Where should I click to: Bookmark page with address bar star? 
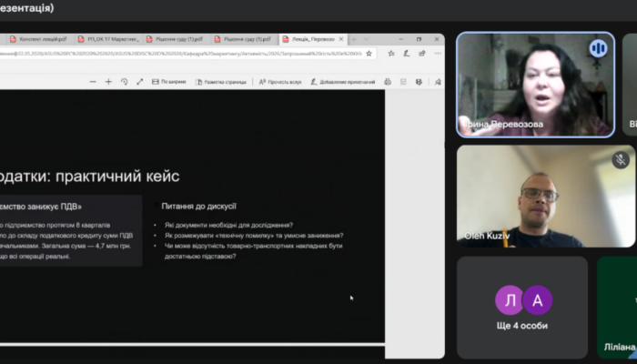click(369, 53)
